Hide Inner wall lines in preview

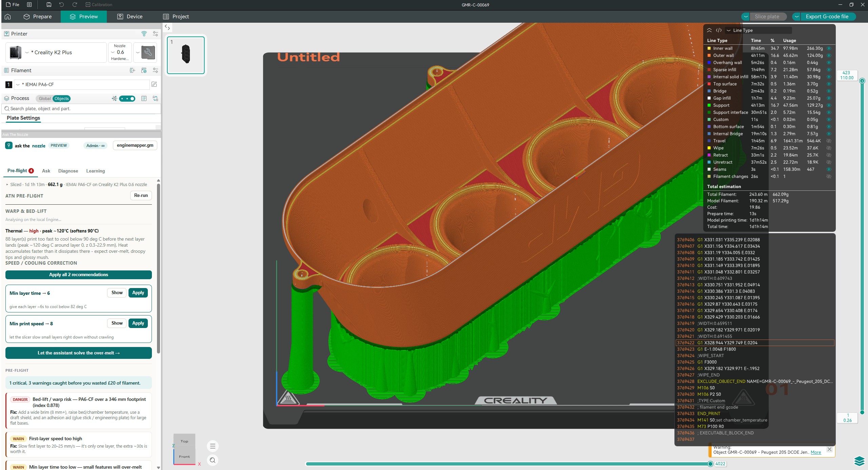tap(829, 48)
